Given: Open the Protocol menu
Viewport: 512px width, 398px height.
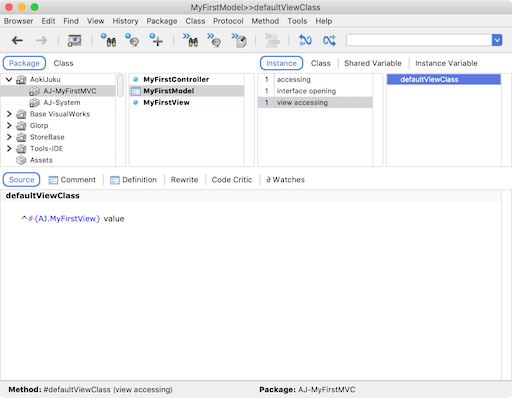Looking at the screenshot, I should click(228, 21).
